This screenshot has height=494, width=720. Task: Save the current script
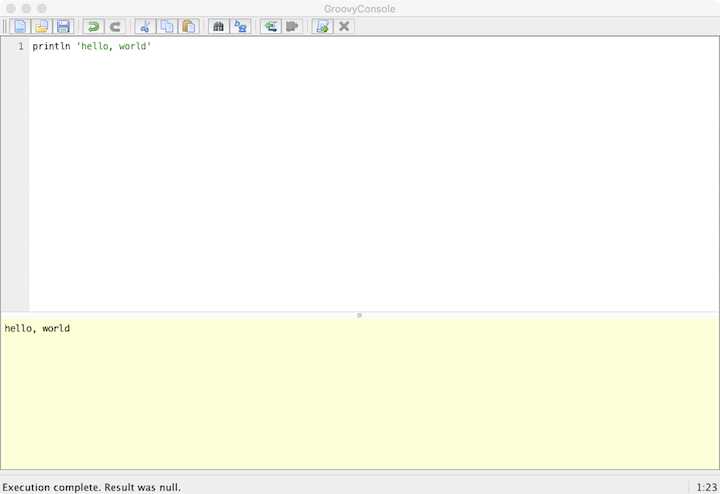[x=63, y=26]
